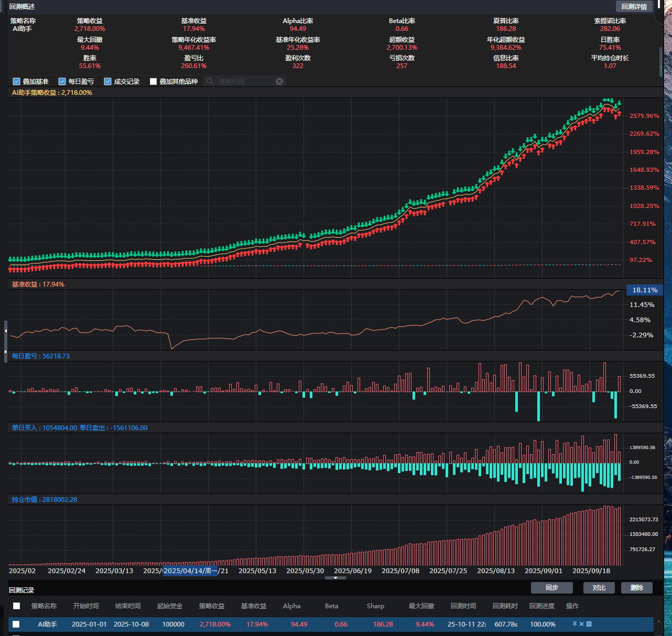Image resolution: width=672 pixels, height=636 pixels.
Task: Click the pin-to-top icon in AI助手 row
Action: (x=575, y=624)
